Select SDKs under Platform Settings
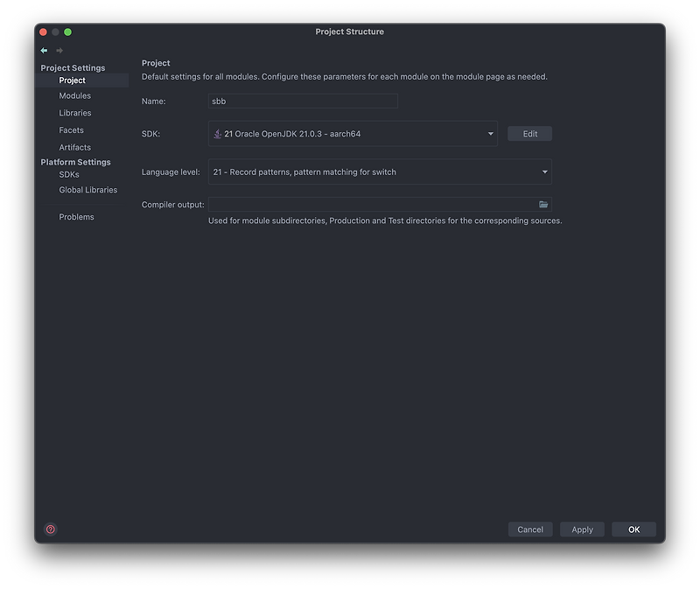Image resolution: width=700 pixels, height=589 pixels. [68, 173]
